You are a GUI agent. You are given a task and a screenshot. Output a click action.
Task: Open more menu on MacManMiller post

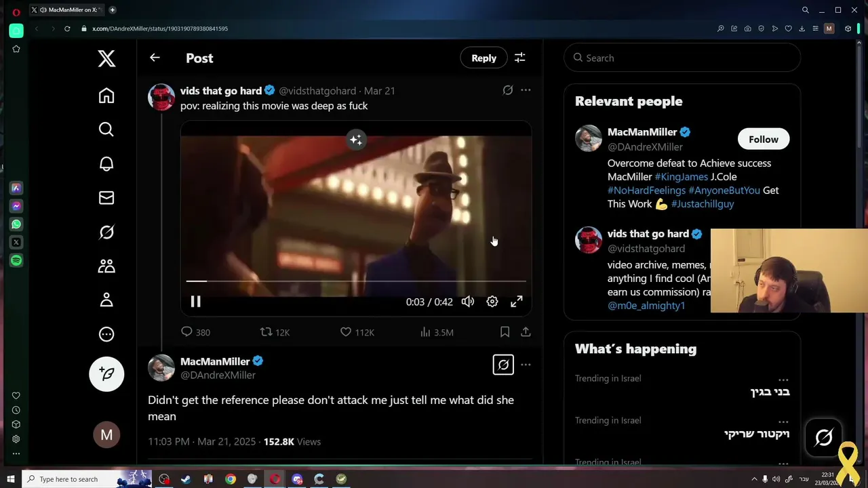pos(526,365)
